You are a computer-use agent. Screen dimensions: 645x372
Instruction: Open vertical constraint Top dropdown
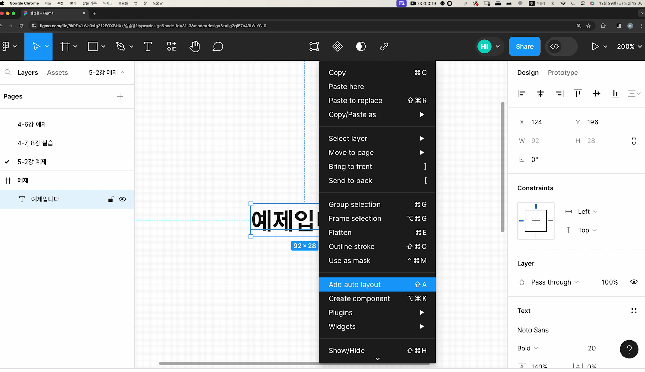(x=588, y=230)
